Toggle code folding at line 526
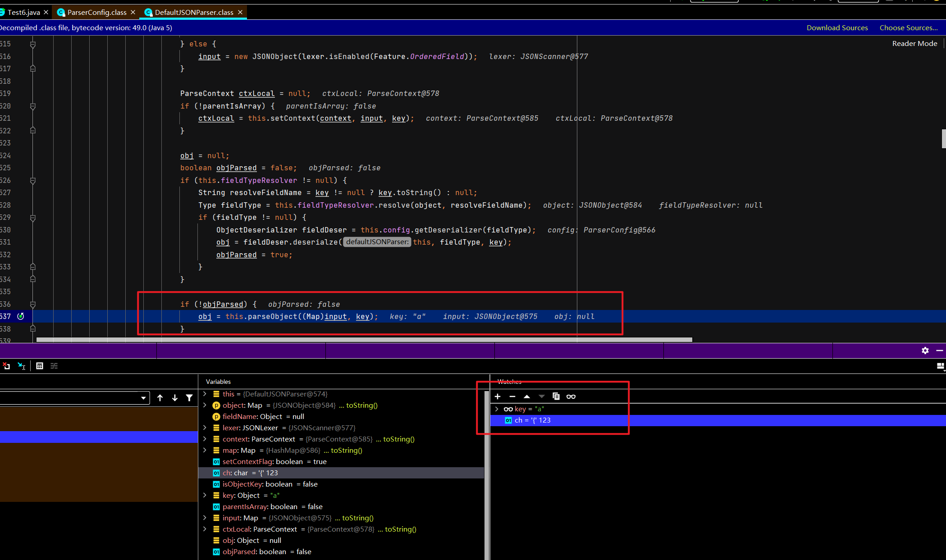 point(33,181)
